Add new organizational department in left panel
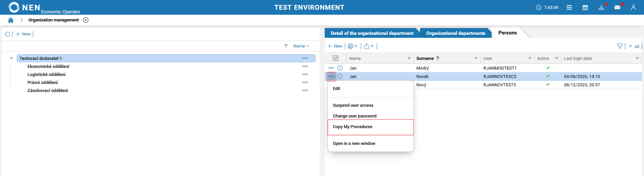The image size is (644, 176). 23,34
